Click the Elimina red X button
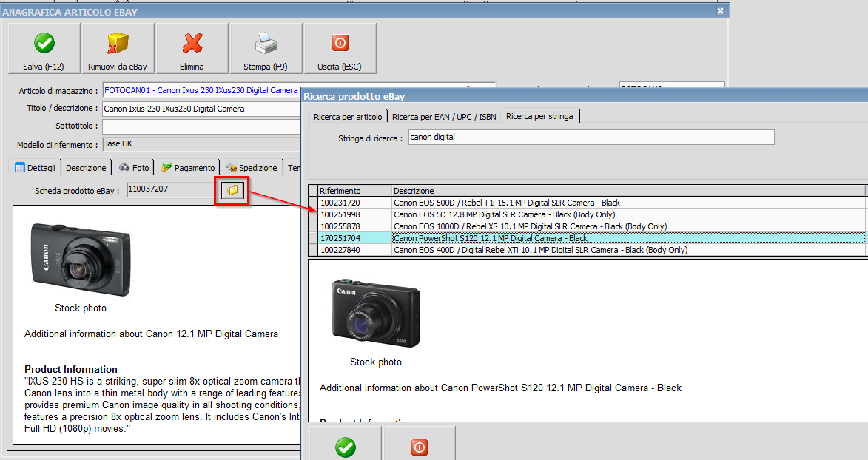The image size is (868, 460). point(192,49)
